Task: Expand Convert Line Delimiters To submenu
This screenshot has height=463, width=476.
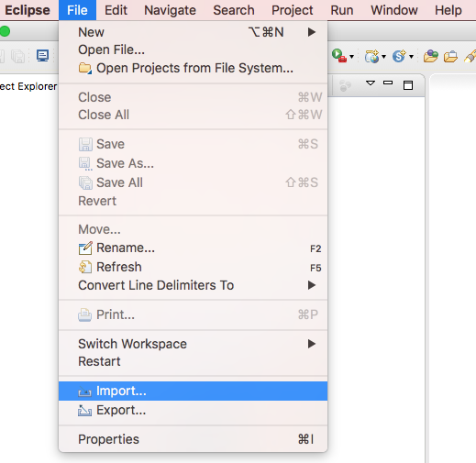Action: coord(193,285)
